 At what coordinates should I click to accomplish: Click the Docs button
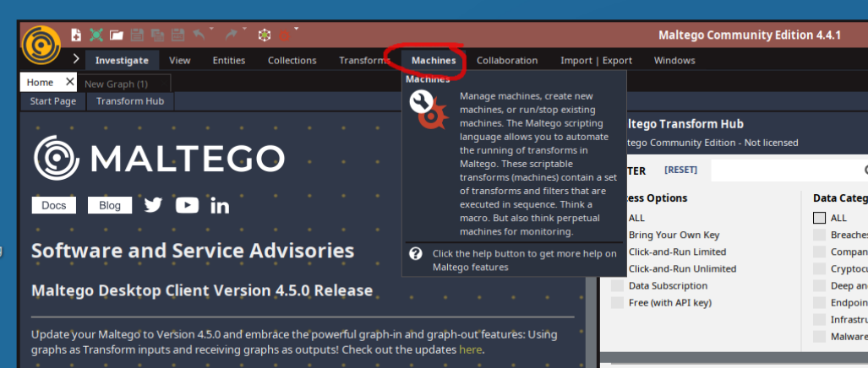click(x=53, y=205)
